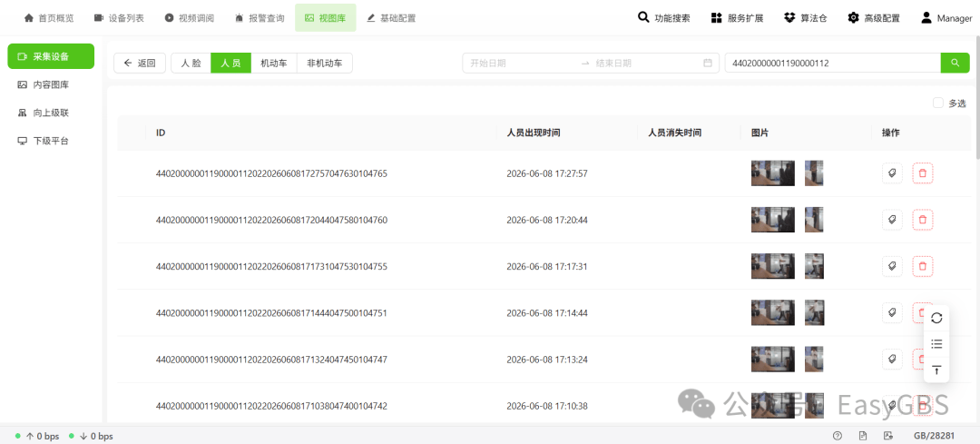Open the date range calendar icon
This screenshot has width=980, height=444.
(x=708, y=63)
